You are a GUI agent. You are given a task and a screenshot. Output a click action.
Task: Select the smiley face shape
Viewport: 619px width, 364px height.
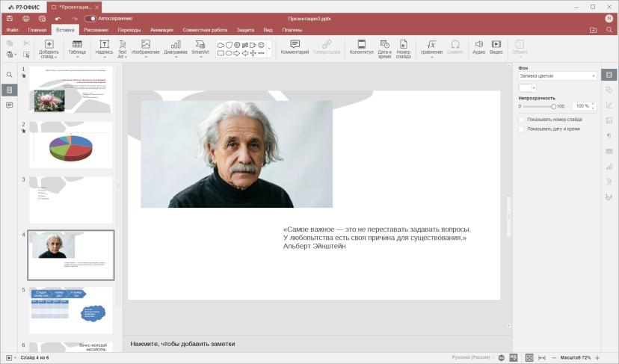click(x=261, y=45)
